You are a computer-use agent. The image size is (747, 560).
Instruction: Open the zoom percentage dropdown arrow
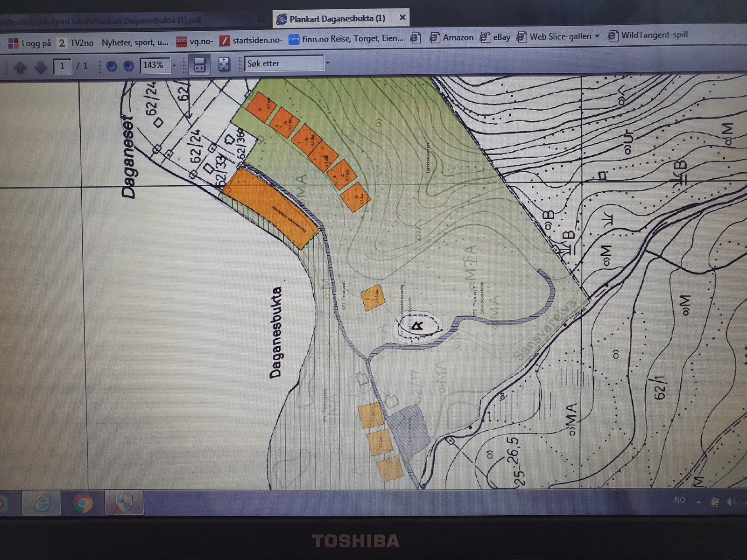174,65
